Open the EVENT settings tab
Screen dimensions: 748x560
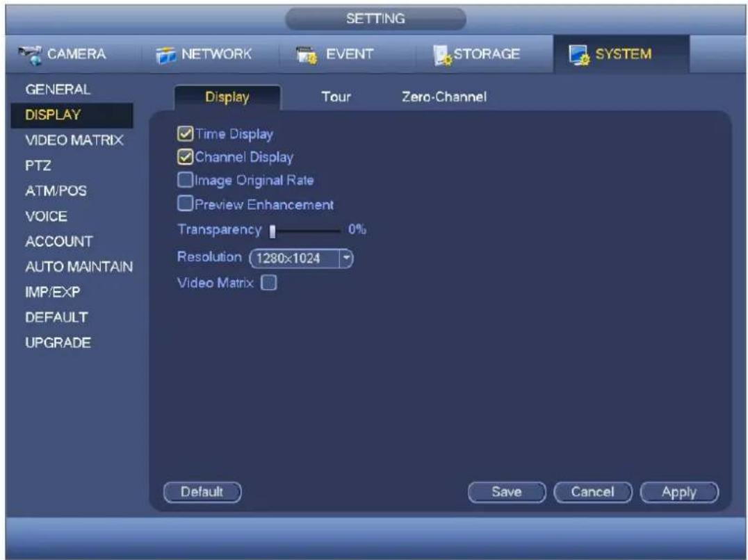tap(348, 54)
